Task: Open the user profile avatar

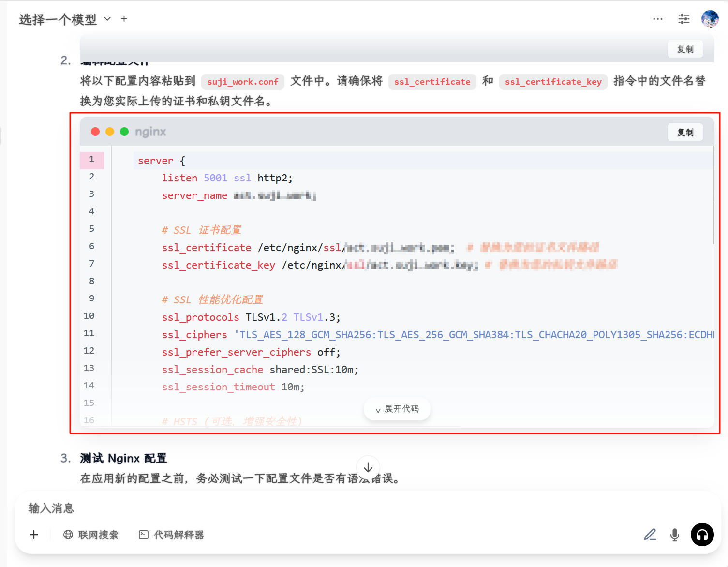Action: (x=710, y=19)
